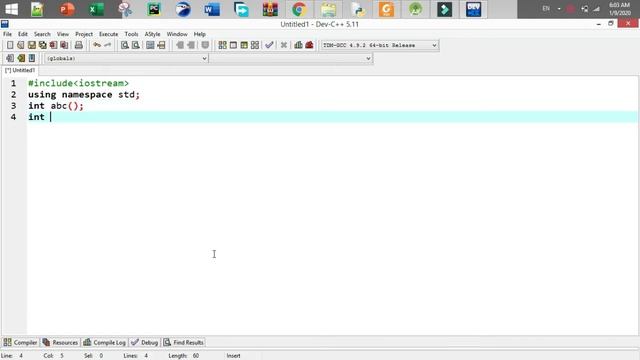640x360 pixels.
Task: Click line number 4 in the gutter
Action: tap(13, 117)
